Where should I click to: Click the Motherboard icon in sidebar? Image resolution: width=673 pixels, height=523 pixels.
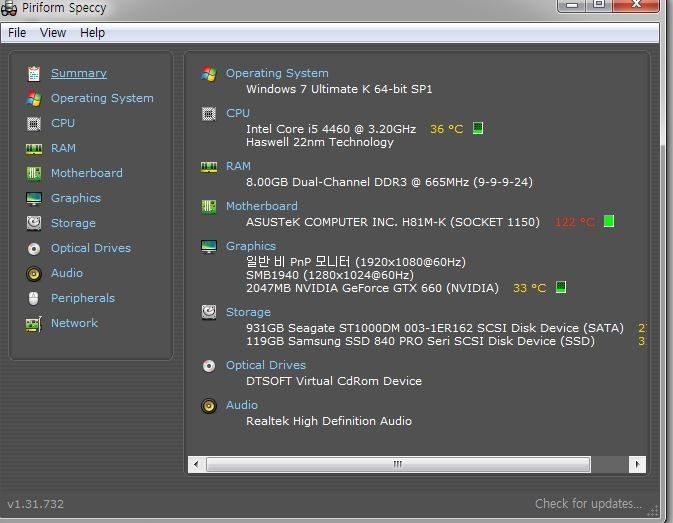coord(34,173)
